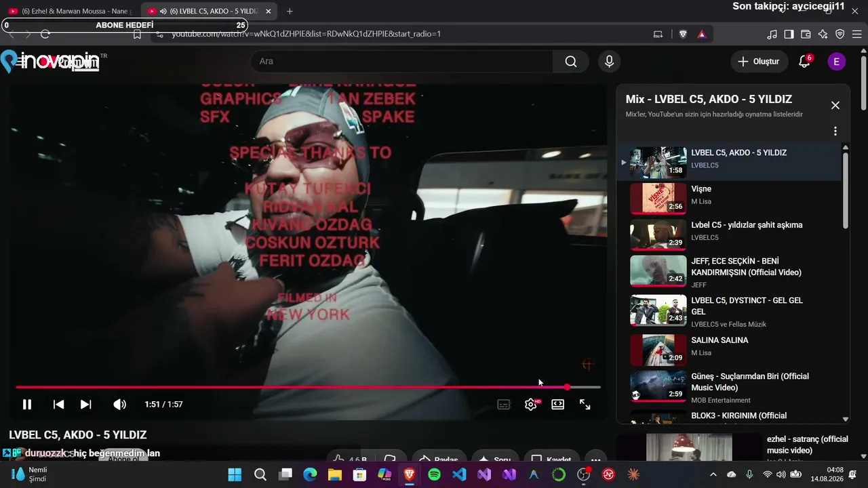Click the 'LVBEL C5, AKDO - 5 YILDIZ' playlist thumbnail

658,163
